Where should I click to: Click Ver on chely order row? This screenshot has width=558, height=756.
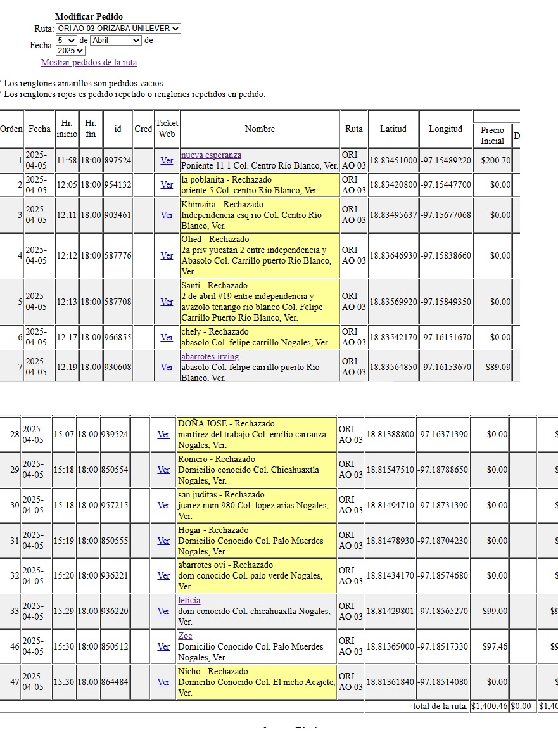(x=167, y=338)
